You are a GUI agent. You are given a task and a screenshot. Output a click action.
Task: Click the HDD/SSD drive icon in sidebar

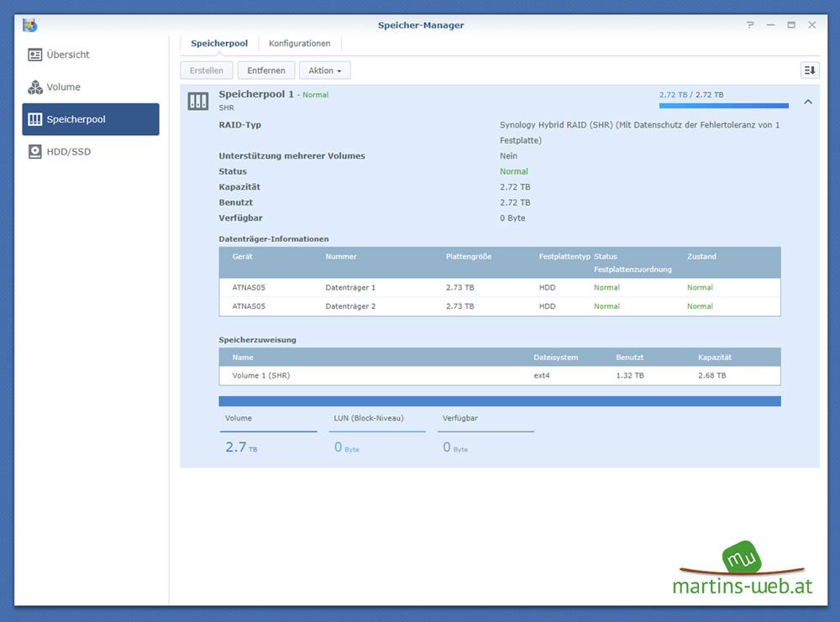[34, 151]
